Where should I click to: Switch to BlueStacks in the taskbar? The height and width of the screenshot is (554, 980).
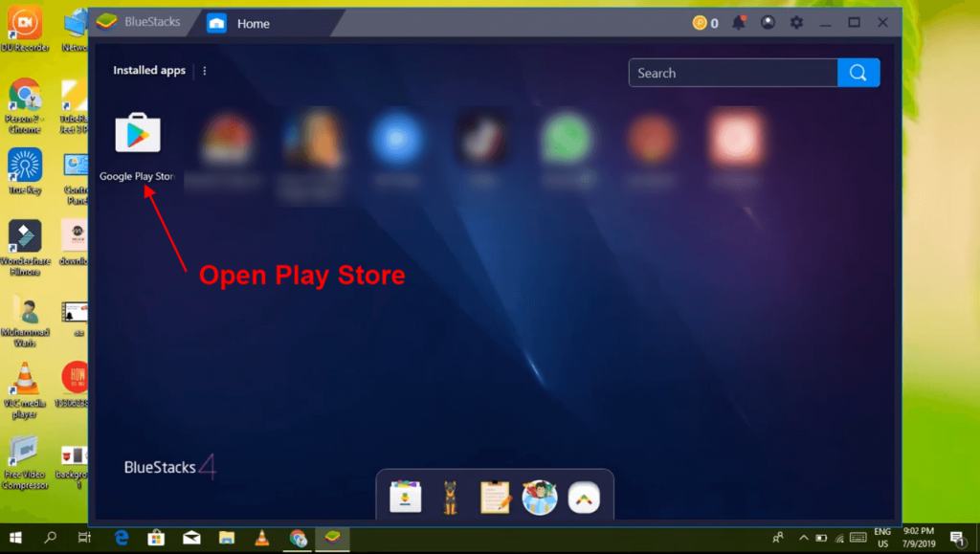(x=332, y=538)
